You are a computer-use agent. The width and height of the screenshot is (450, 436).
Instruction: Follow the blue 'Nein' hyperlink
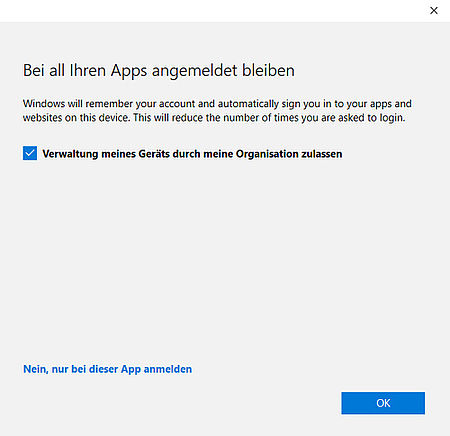[107, 369]
